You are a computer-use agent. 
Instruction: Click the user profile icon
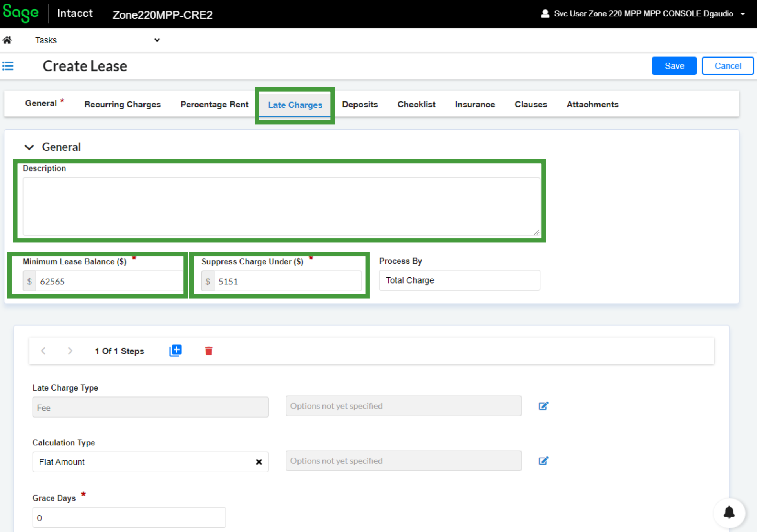[x=545, y=14]
